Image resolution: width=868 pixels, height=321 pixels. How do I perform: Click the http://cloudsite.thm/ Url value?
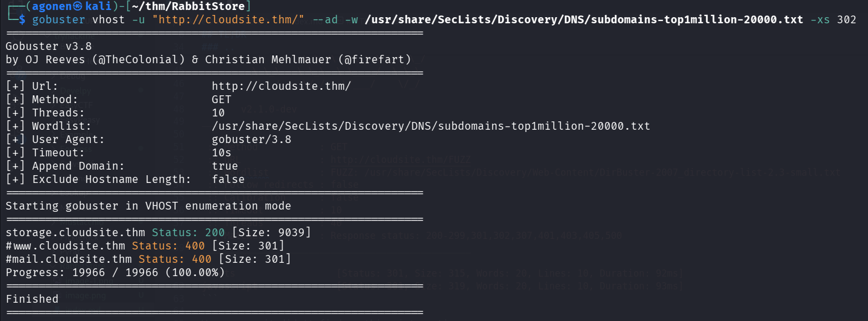[x=281, y=86]
